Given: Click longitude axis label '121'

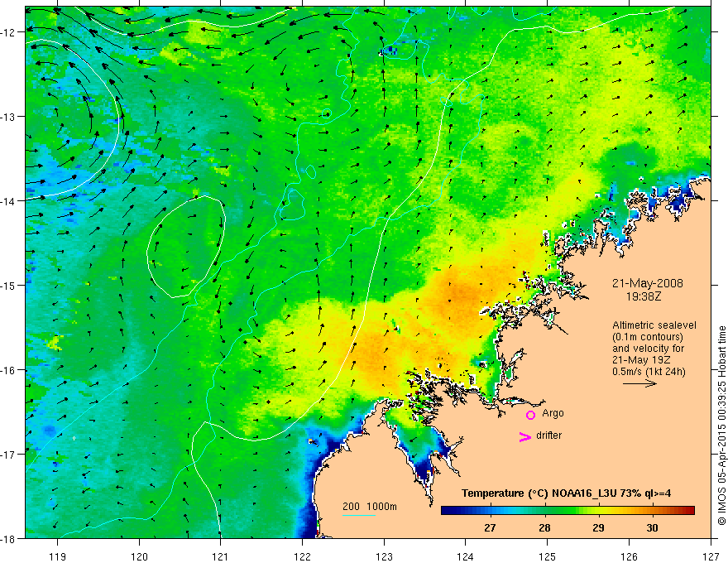Looking at the screenshot, I should 221,556.
